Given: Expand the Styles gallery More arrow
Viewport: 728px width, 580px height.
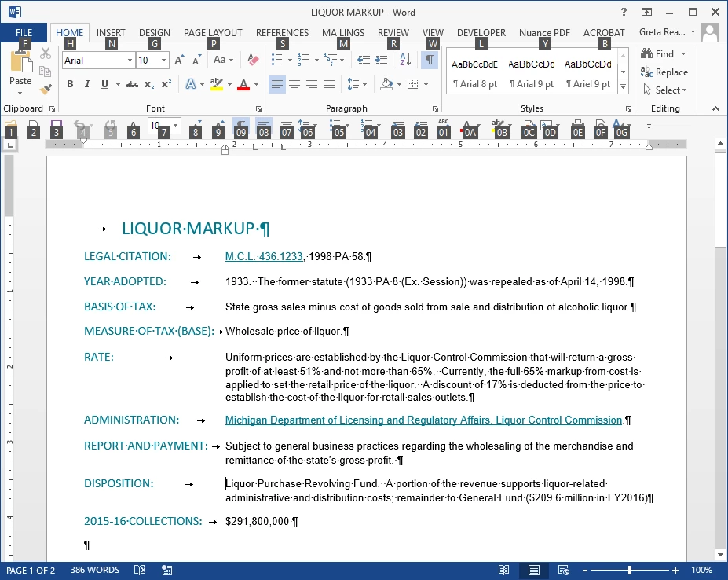Looking at the screenshot, I should coord(623,86).
